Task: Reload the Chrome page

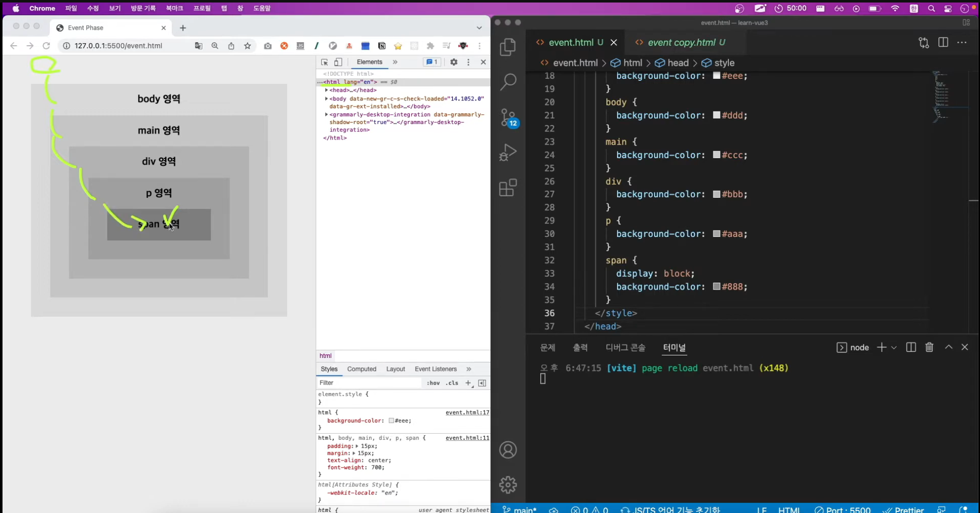Action: (46, 46)
